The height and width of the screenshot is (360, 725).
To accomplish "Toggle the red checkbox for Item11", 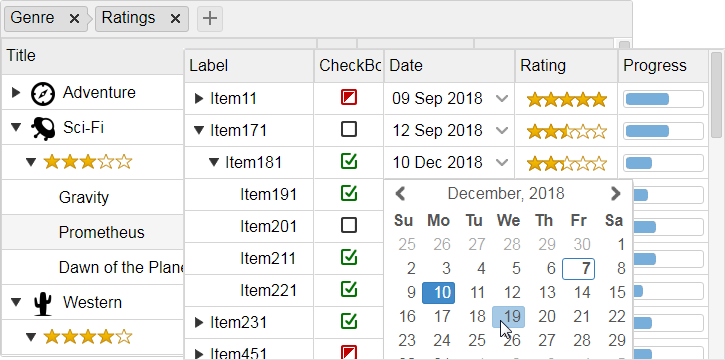I will [349, 98].
